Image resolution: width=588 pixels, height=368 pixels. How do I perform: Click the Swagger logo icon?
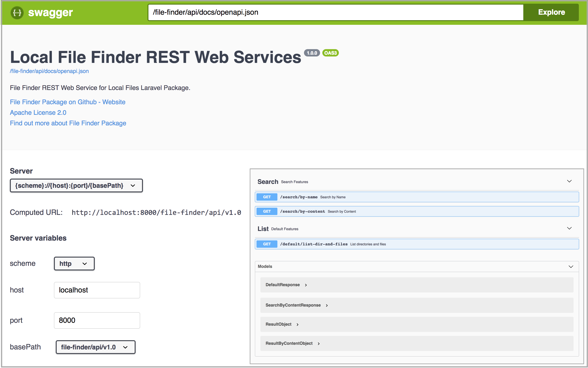click(17, 12)
